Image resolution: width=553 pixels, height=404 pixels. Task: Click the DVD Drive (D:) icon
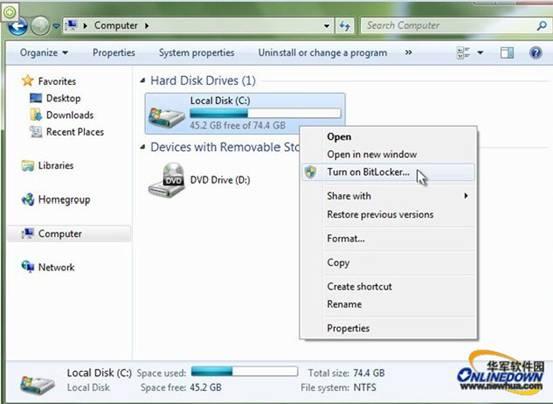(x=166, y=180)
